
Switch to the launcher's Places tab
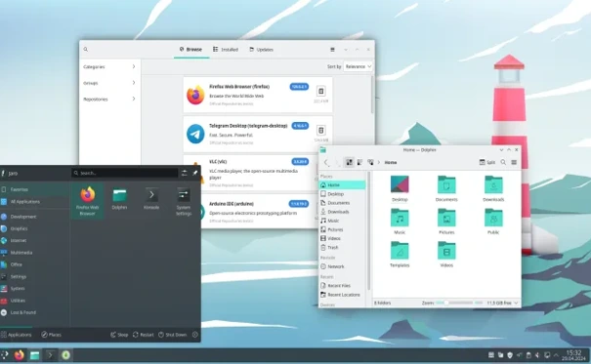tap(51, 335)
